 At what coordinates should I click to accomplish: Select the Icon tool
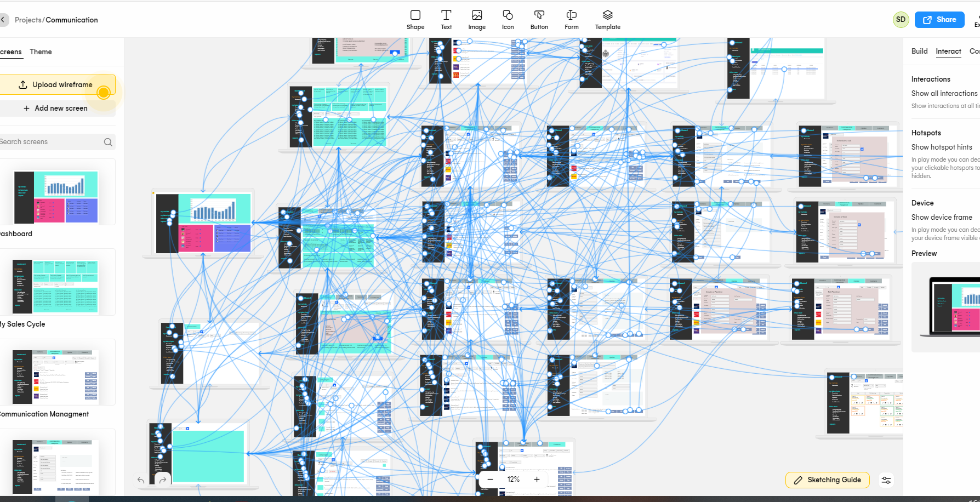click(508, 19)
